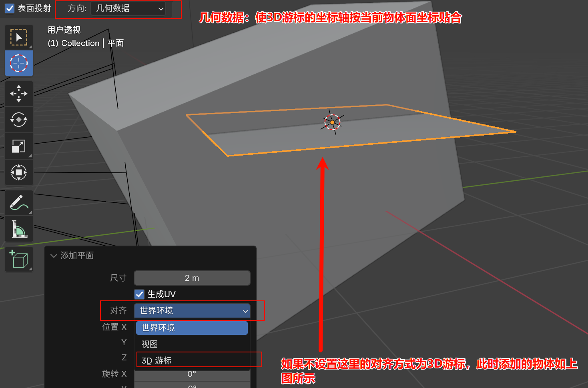The width and height of the screenshot is (588, 388).
Task: Activate the box select tool
Action: pos(19,37)
